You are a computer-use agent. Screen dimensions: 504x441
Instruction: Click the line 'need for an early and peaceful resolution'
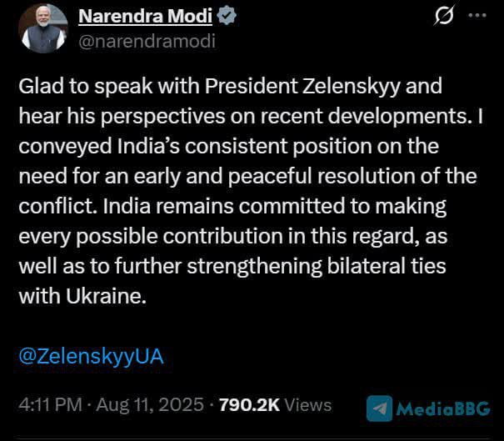[x=247, y=177]
